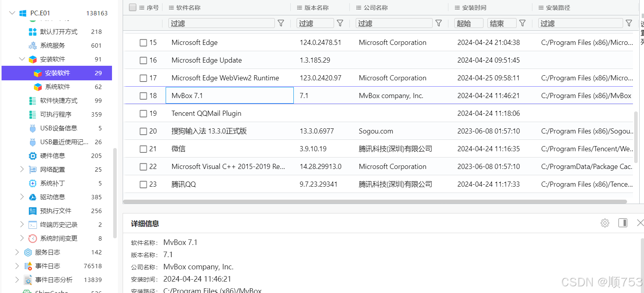Select the highlighted 安装软件 item with 29 entries
The image size is (644, 293).
click(x=57, y=73)
